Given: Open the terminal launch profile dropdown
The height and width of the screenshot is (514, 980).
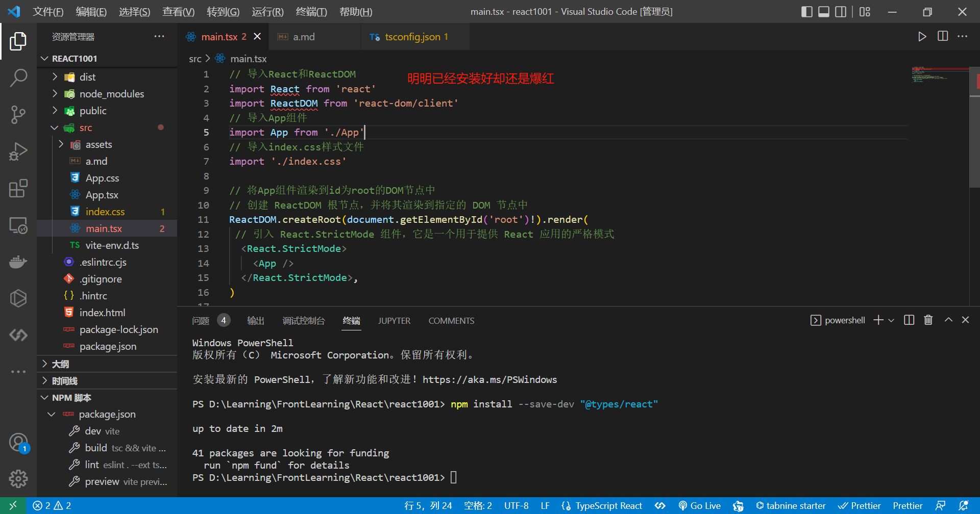Looking at the screenshot, I should click(891, 320).
